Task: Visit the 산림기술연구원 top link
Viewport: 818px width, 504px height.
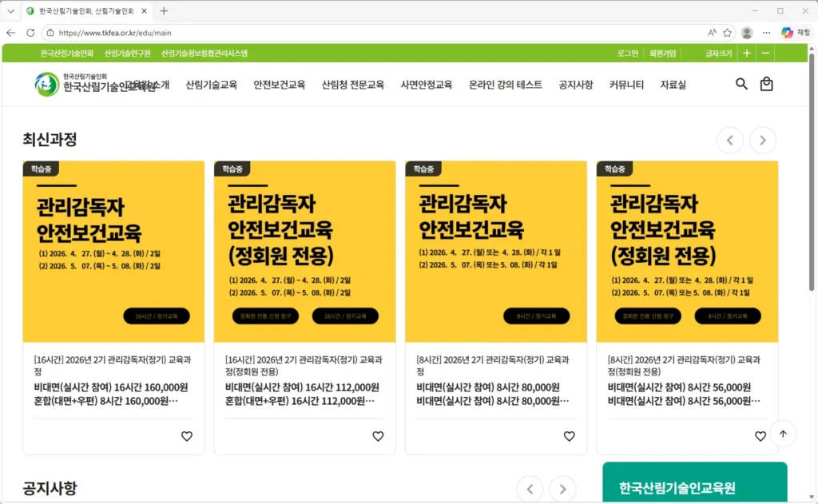Action: tap(127, 54)
